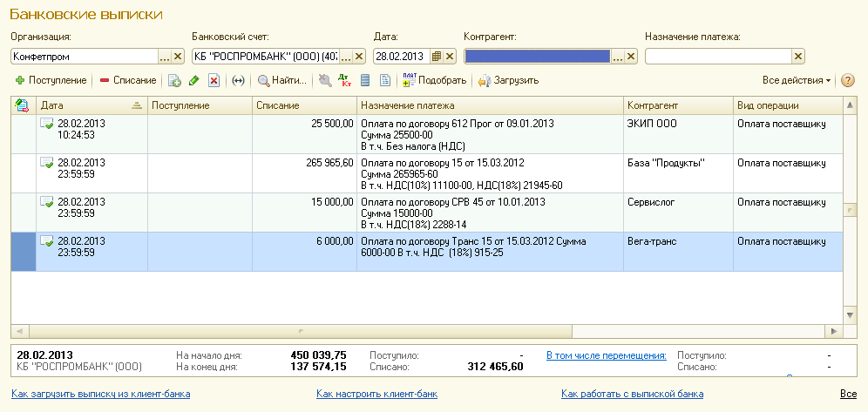Click the Списание button in toolbar
The width and height of the screenshot is (868, 412).
tap(127, 80)
